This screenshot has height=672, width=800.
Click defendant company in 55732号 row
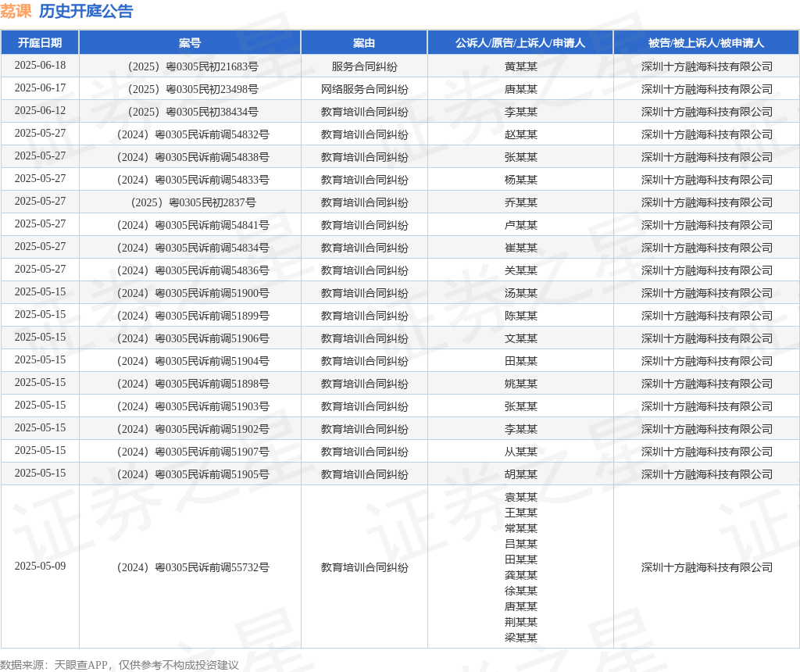[x=706, y=567]
